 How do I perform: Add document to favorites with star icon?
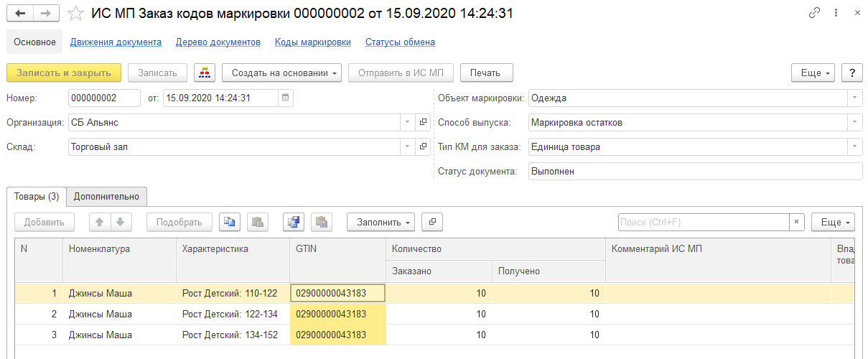pyautogui.click(x=75, y=13)
